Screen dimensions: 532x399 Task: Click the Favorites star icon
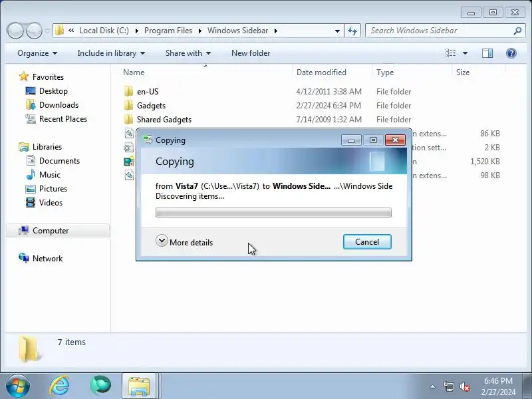(x=24, y=76)
